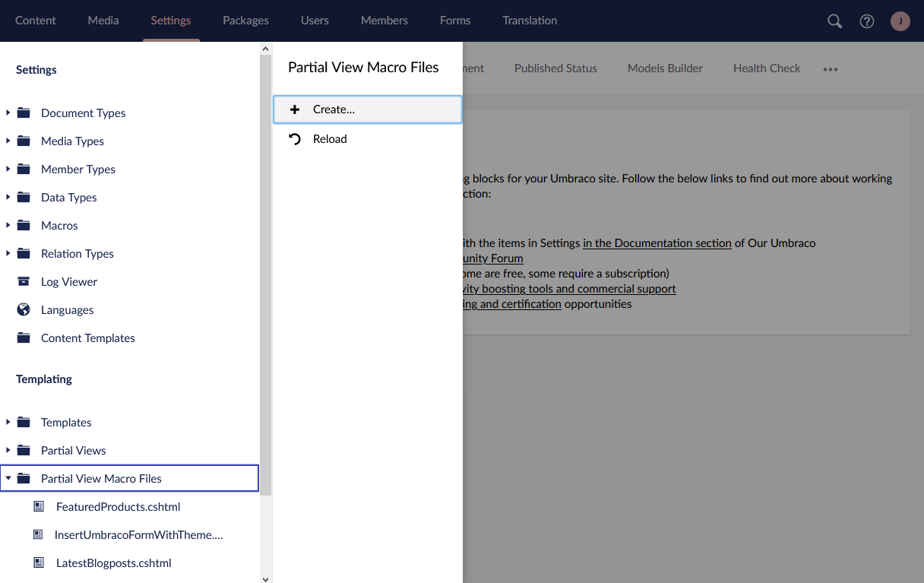The width and height of the screenshot is (924, 583).
Task: Open the Documentation section link
Action: pos(657,242)
